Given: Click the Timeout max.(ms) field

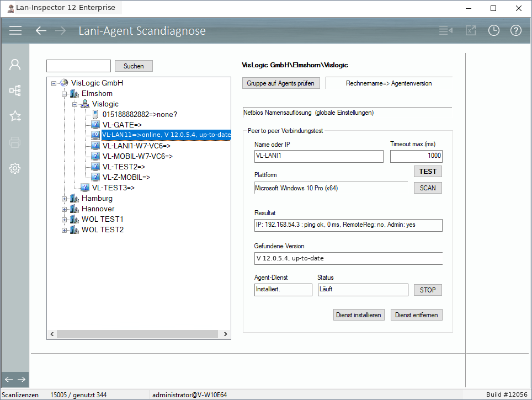Looking at the screenshot, I should (x=416, y=156).
